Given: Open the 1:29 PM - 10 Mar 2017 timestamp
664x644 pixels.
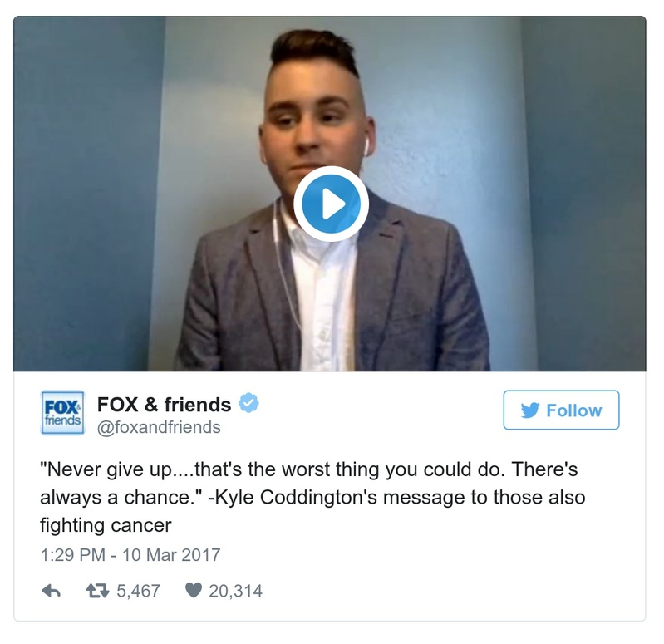Looking at the screenshot, I should pyautogui.click(x=130, y=555).
